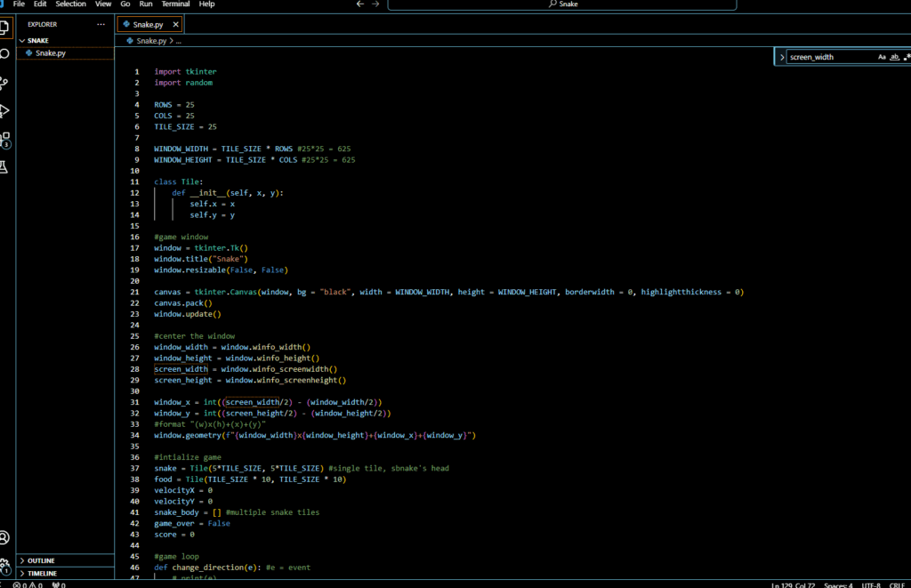The height and width of the screenshot is (588, 911).
Task: Open the Accounts menu icon
Action: [x=4, y=537]
